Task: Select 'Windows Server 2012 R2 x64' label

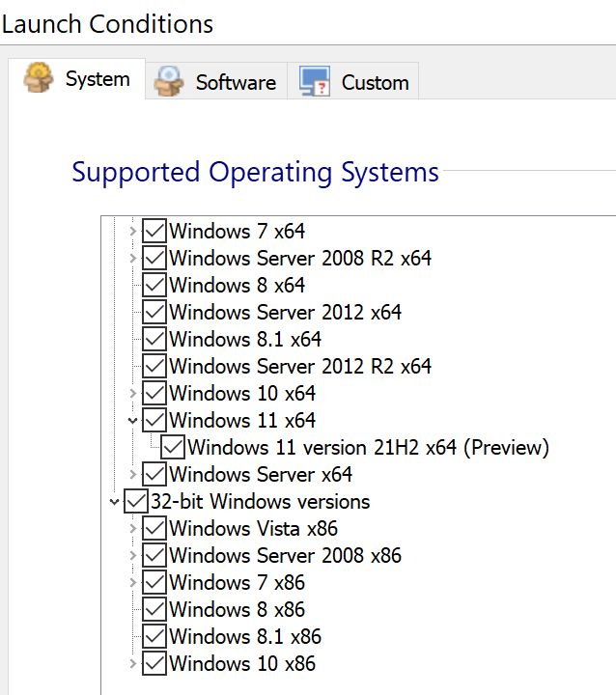Action: click(300, 366)
